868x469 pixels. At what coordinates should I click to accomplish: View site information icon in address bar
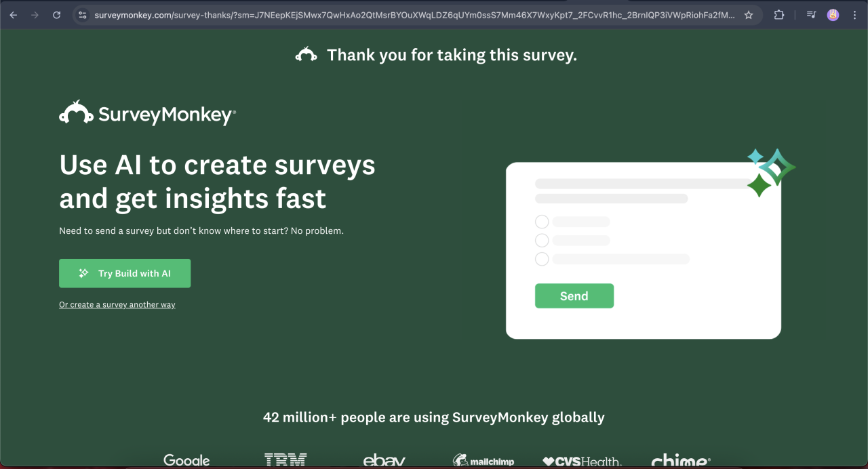point(82,15)
